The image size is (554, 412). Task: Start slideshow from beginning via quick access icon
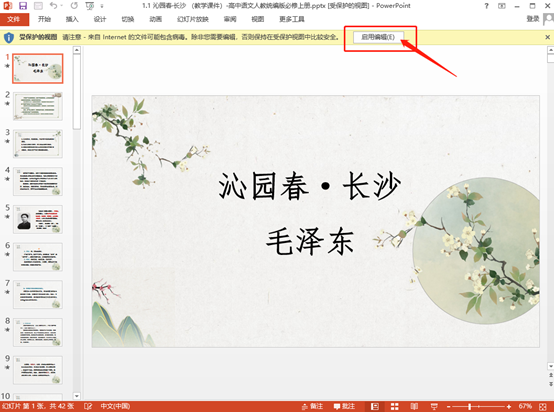90,6
